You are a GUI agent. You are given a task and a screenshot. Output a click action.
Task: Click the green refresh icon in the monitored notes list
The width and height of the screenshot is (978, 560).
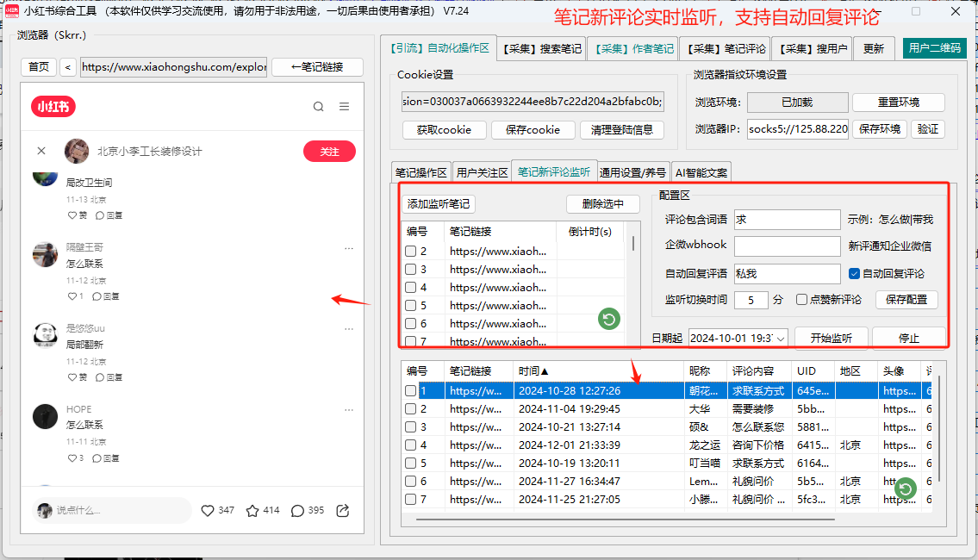[609, 319]
